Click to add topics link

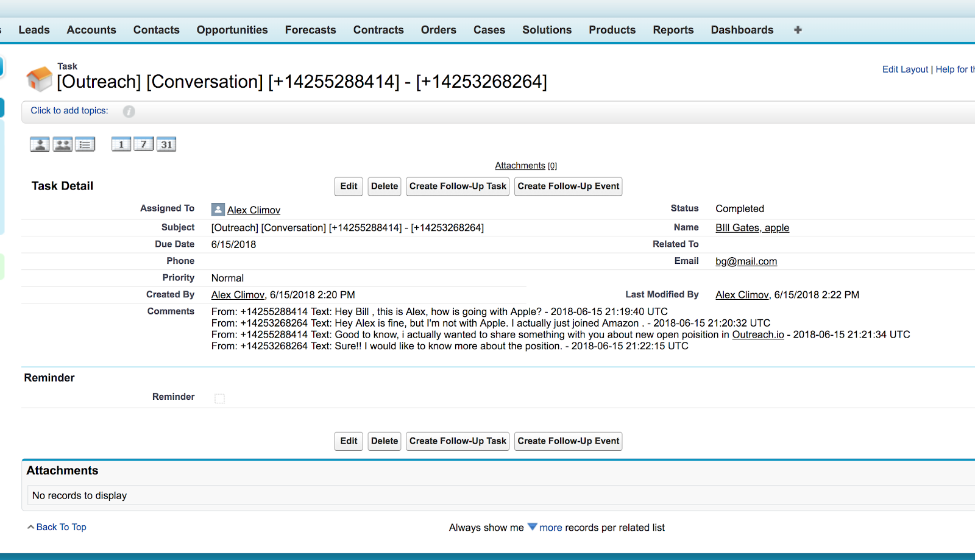[69, 110]
